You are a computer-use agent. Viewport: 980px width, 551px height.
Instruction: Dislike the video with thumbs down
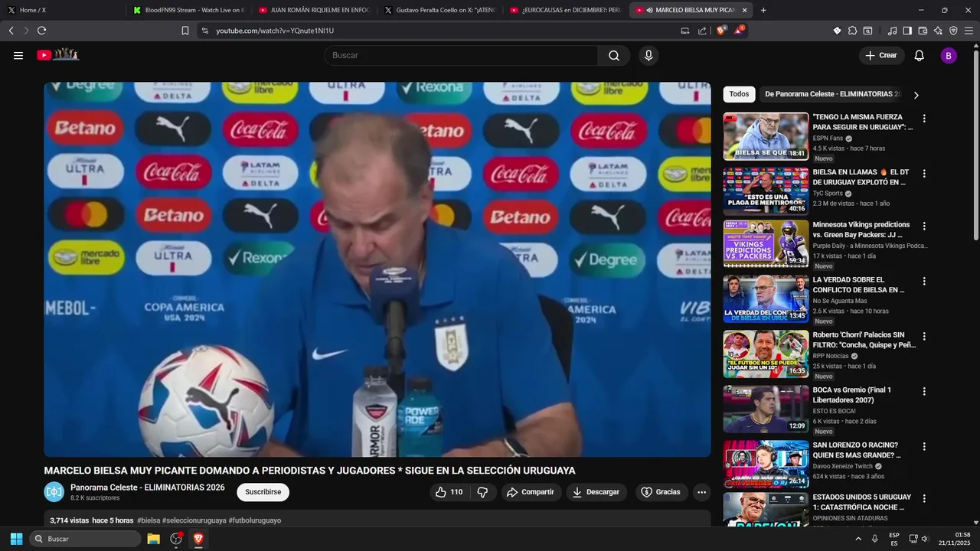click(482, 492)
